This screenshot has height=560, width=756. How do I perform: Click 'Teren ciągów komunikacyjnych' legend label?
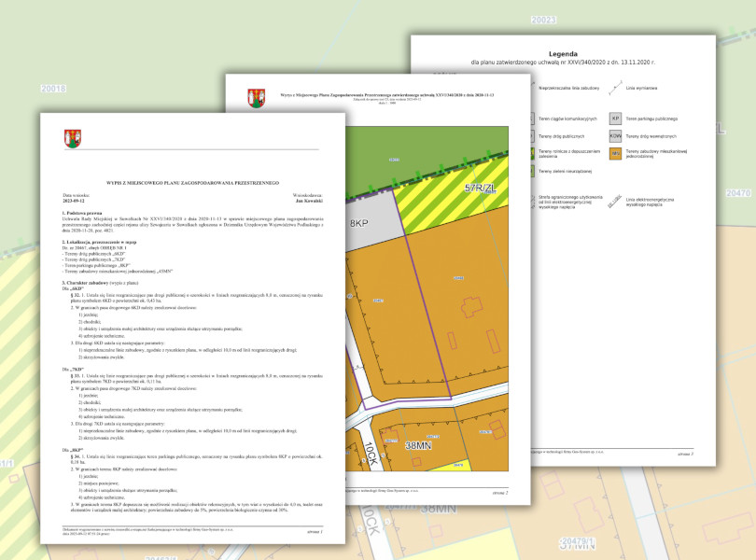[x=567, y=119]
